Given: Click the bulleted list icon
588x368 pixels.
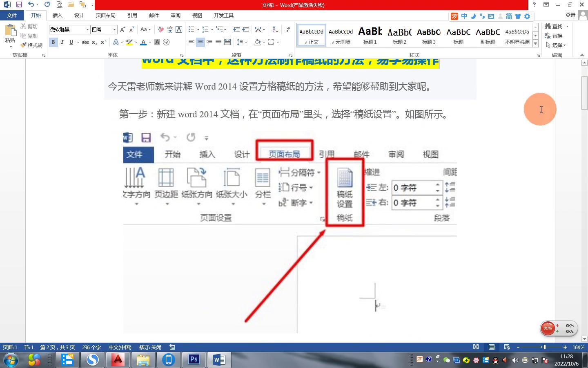Looking at the screenshot, I should (191, 29).
